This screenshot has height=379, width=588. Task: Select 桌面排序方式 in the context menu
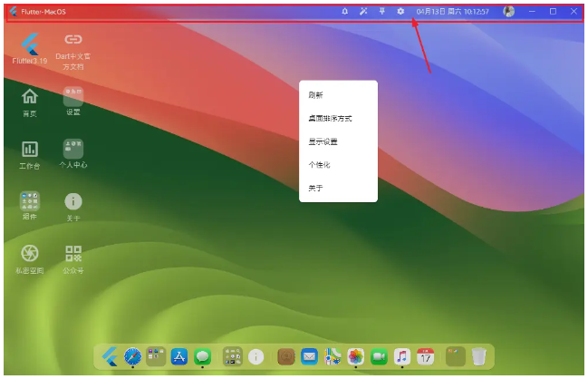[338, 118]
